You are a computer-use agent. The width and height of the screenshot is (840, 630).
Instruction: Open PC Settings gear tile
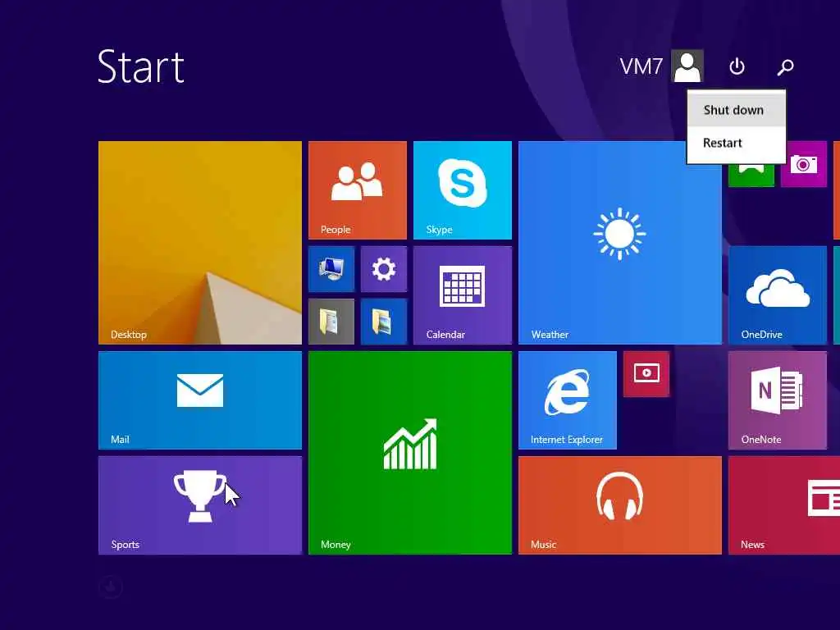pos(384,269)
